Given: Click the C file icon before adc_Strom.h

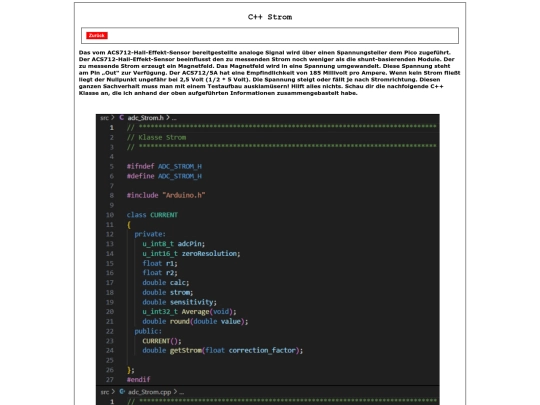Looking at the screenshot, I should pos(122,117).
